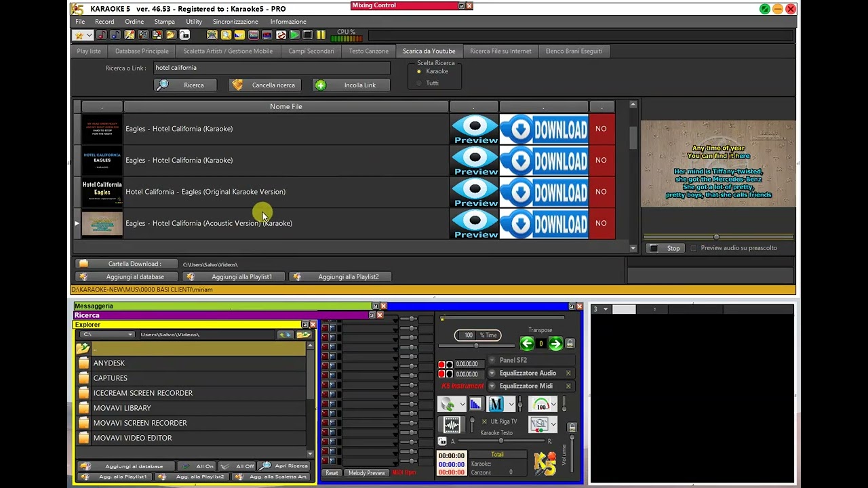Image resolution: width=868 pixels, height=488 pixels.
Task: Click the Ricerca o Link search field
Action: pyautogui.click(x=271, y=68)
